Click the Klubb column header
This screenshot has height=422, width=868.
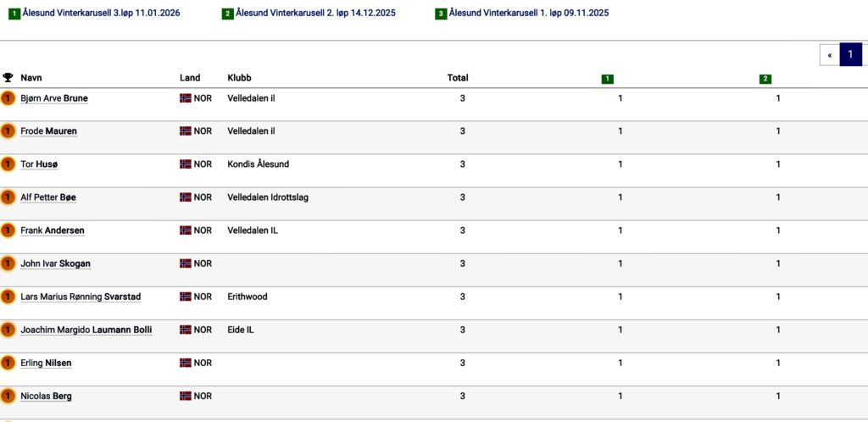(240, 78)
